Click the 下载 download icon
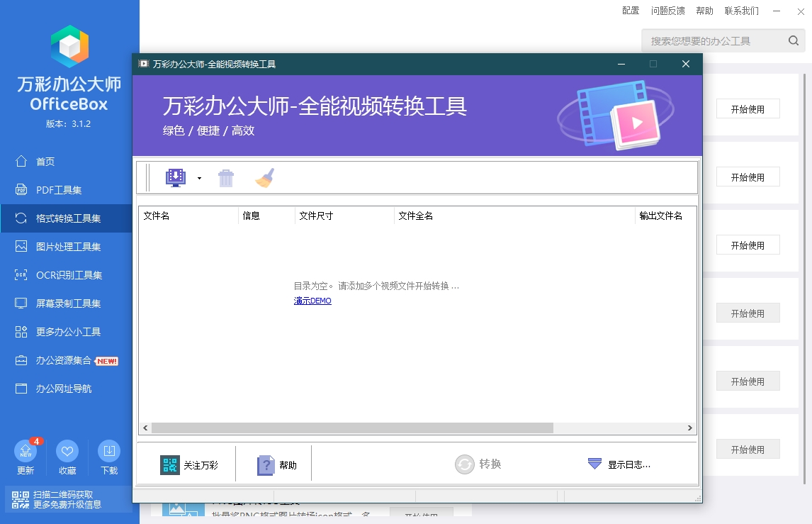The height and width of the screenshot is (524, 812). click(x=109, y=451)
